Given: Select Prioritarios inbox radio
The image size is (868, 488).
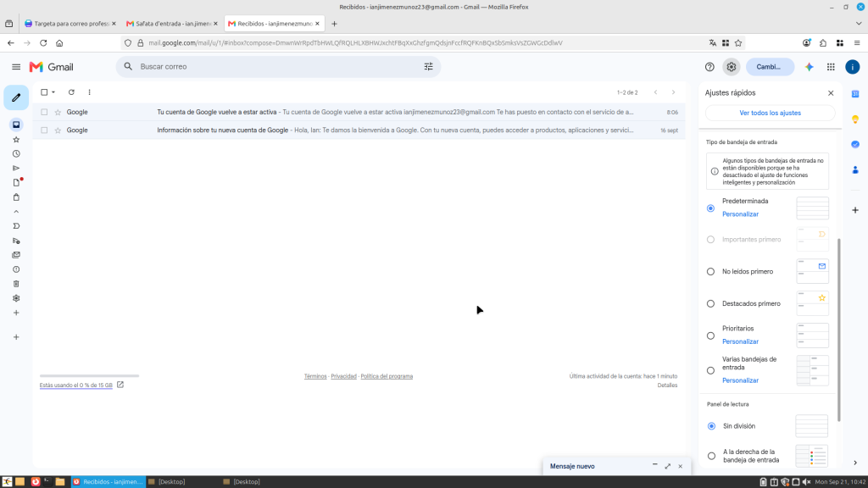Looking at the screenshot, I should (711, 335).
